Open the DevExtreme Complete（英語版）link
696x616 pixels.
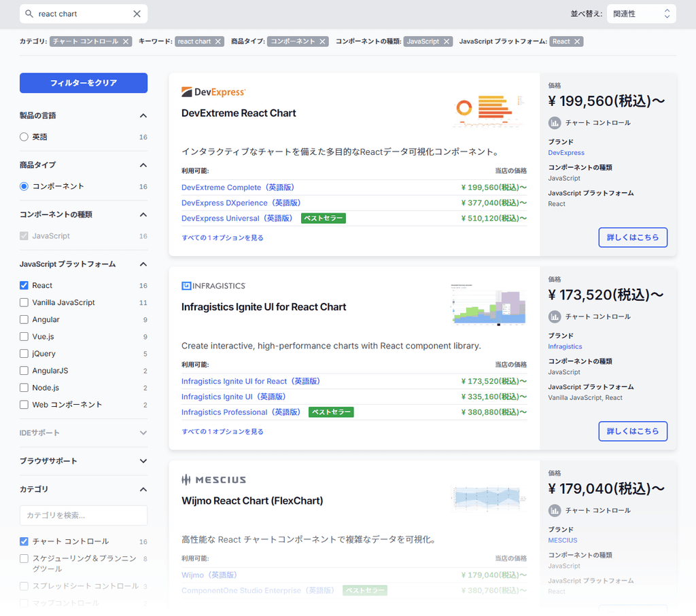(x=238, y=187)
